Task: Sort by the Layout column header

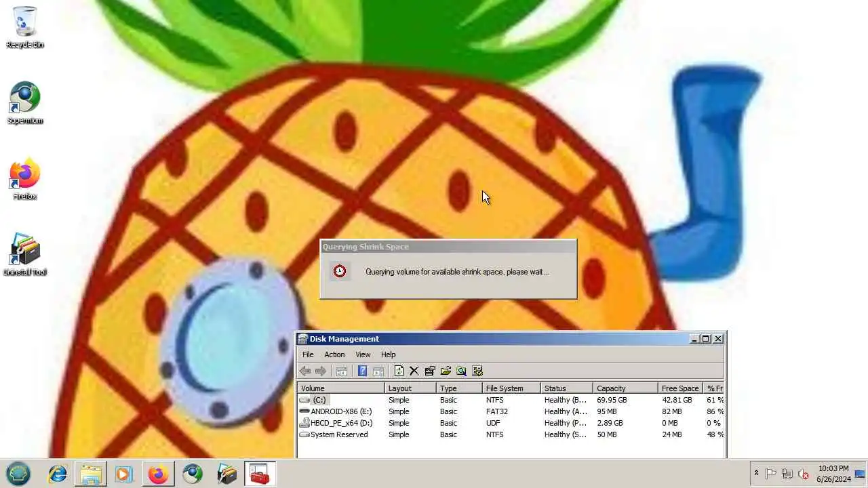Action: click(x=410, y=388)
